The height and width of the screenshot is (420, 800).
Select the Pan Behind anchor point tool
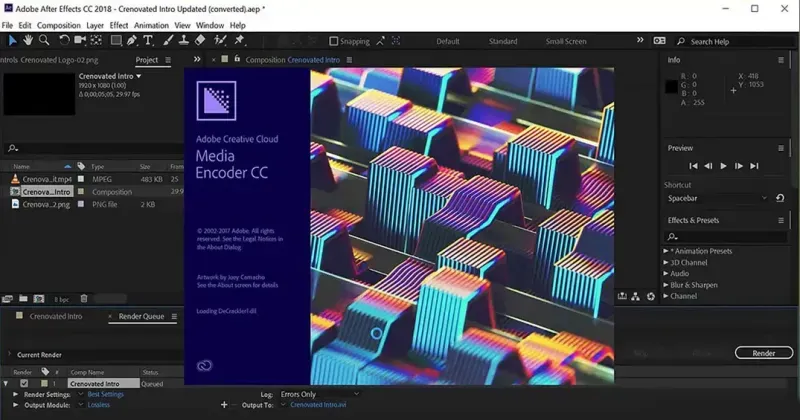point(96,40)
